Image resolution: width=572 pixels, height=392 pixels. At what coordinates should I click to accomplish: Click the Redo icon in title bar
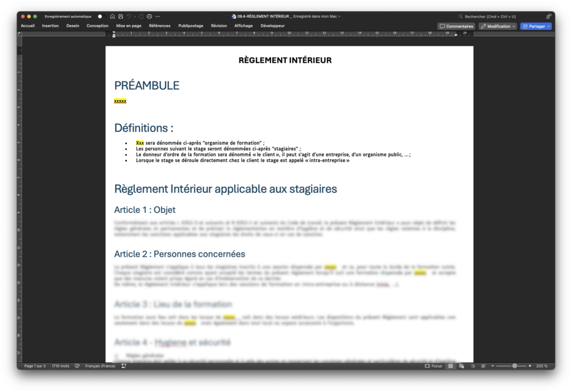pyautogui.click(x=141, y=17)
